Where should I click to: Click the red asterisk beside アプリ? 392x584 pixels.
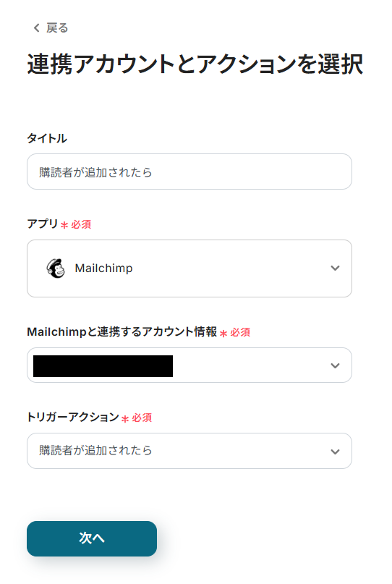[x=64, y=225]
